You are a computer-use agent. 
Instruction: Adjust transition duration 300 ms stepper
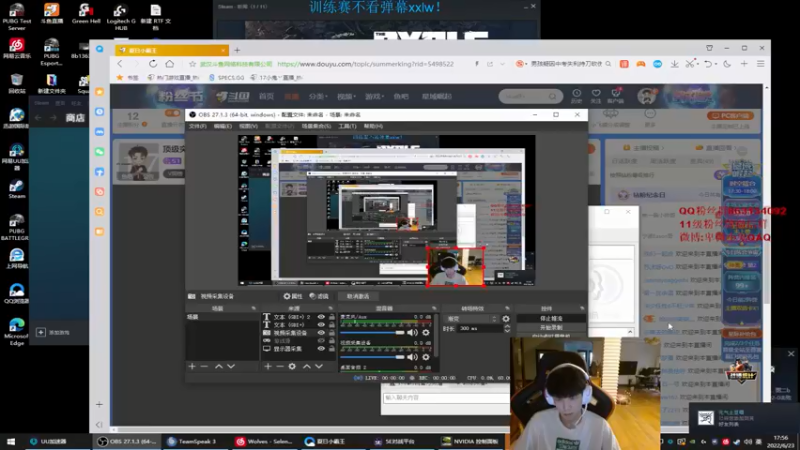[x=507, y=329]
